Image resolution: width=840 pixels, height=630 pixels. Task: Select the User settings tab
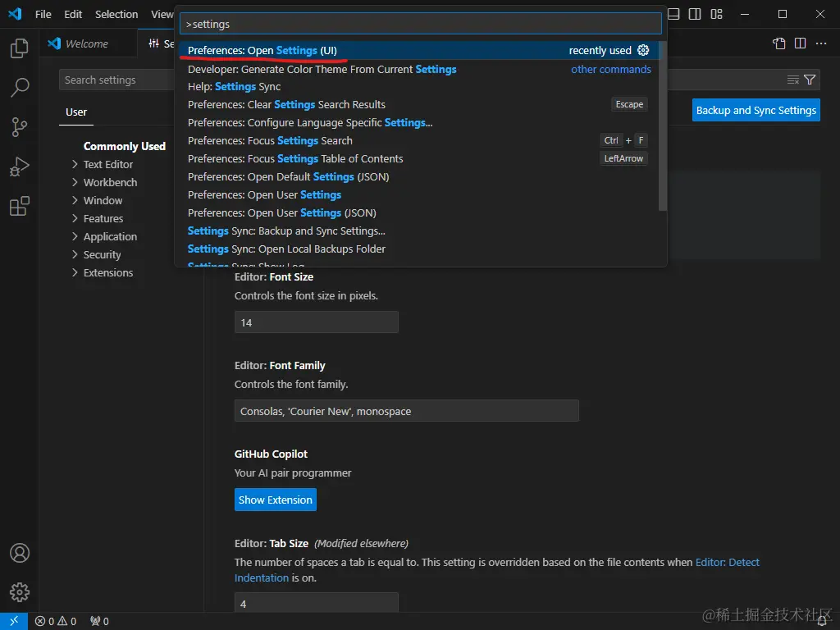[x=76, y=112]
